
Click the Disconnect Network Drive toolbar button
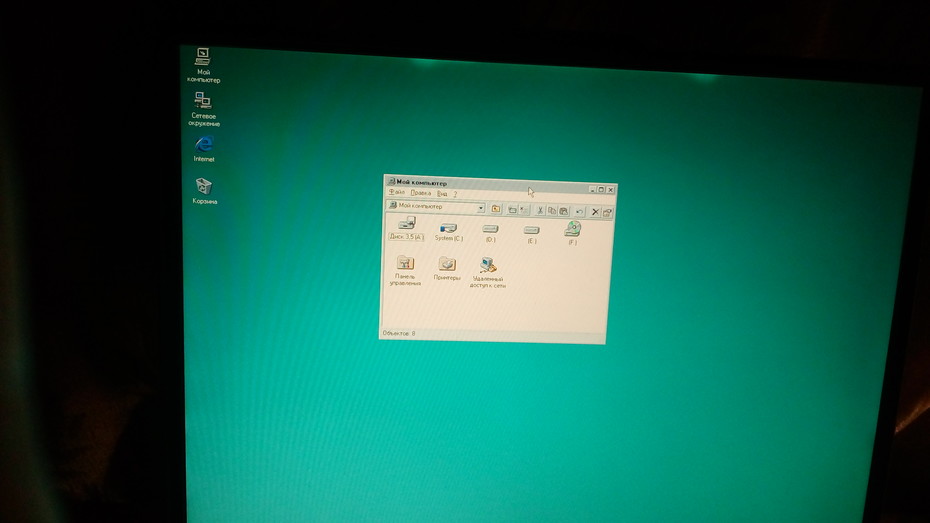(x=524, y=210)
